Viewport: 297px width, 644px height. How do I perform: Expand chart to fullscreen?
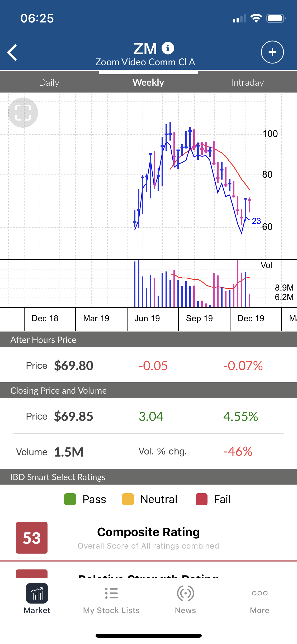click(x=23, y=113)
